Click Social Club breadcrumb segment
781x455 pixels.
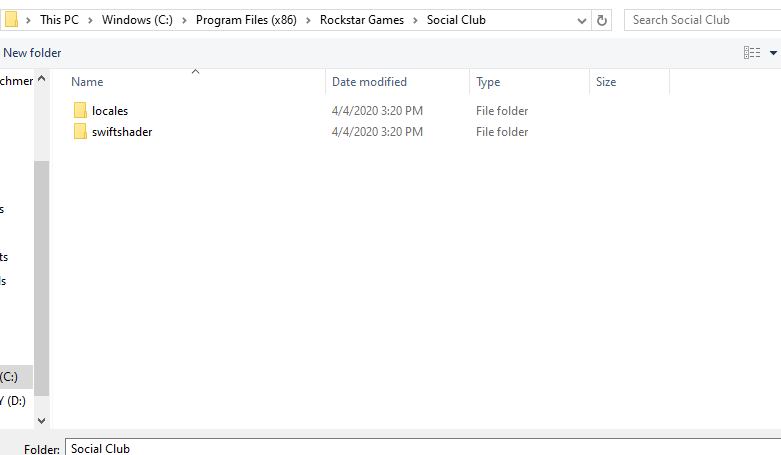coord(456,20)
